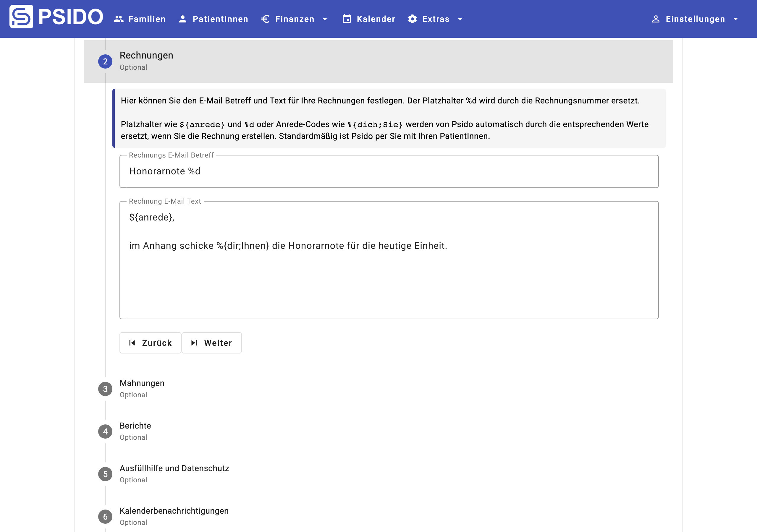Click the Euro Finanzen icon
Screen dimensions: 757x532
pyautogui.click(x=266, y=19)
